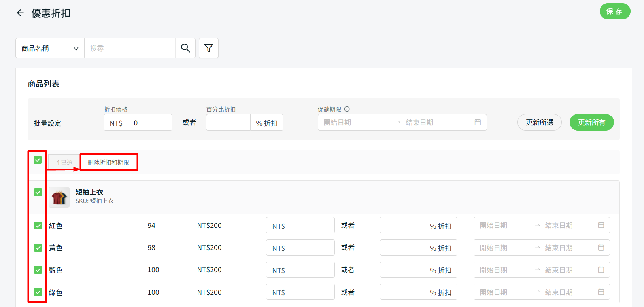Open calendar icon in batch date range
The image size is (644, 307).
(478, 122)
